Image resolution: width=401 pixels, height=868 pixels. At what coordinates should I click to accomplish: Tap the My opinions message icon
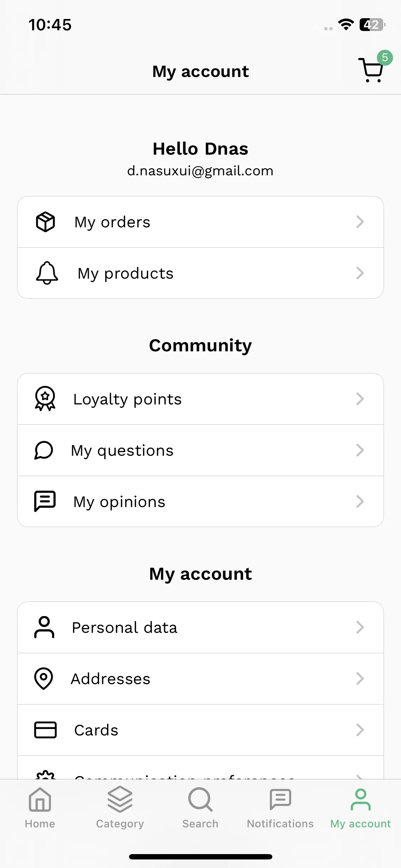click(x=45, y=501)
